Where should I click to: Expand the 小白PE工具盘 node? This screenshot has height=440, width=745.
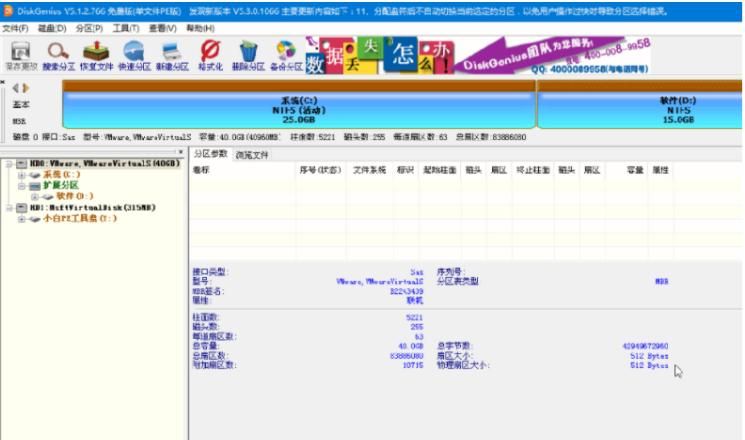coord(22,219)
